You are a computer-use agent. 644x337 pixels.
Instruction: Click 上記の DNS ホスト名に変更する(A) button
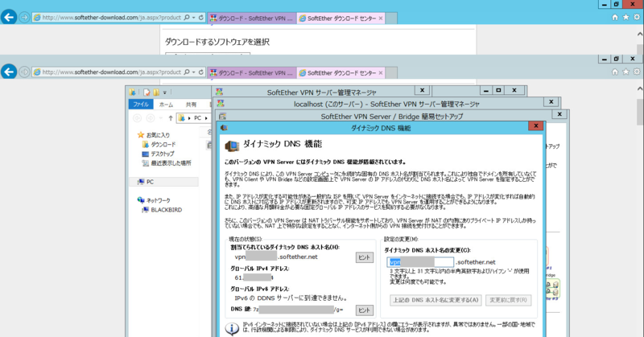(436, 300)
